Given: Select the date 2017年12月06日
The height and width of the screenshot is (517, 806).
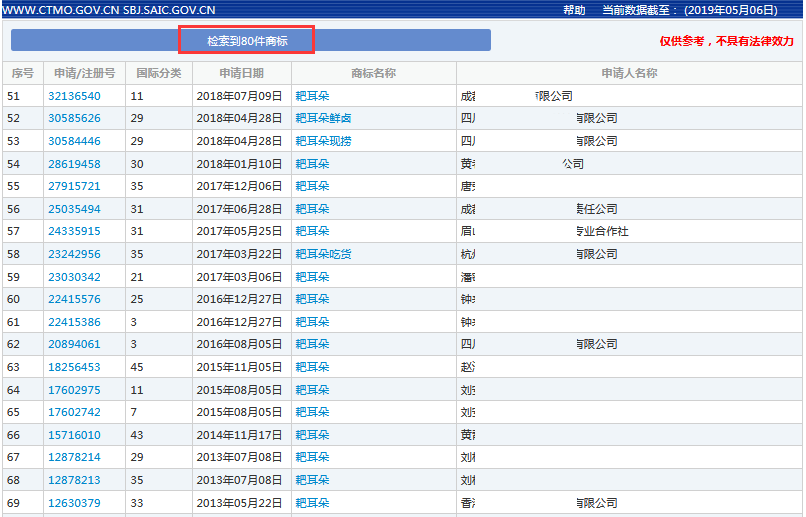Looking at the screenshot, I should click(x=240, y=186).
